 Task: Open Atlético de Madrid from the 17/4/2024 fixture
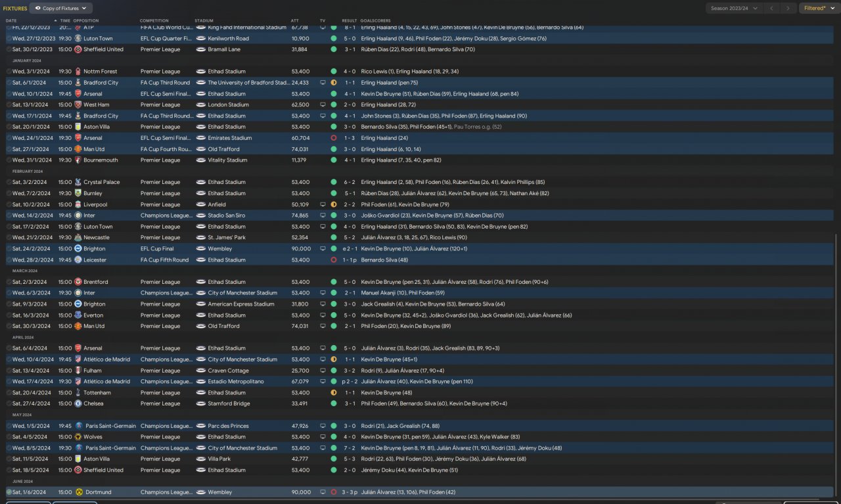coord(107,382)
